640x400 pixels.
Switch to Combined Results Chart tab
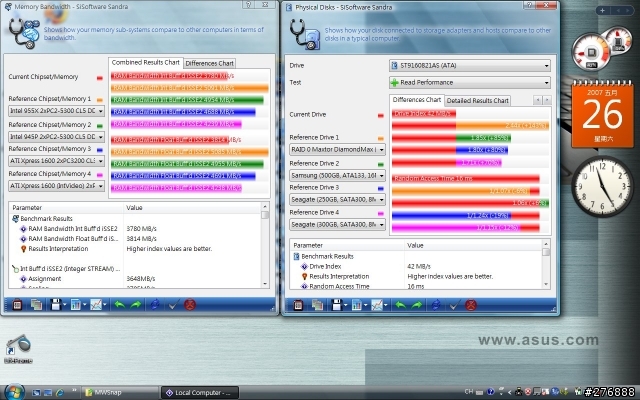146,62
